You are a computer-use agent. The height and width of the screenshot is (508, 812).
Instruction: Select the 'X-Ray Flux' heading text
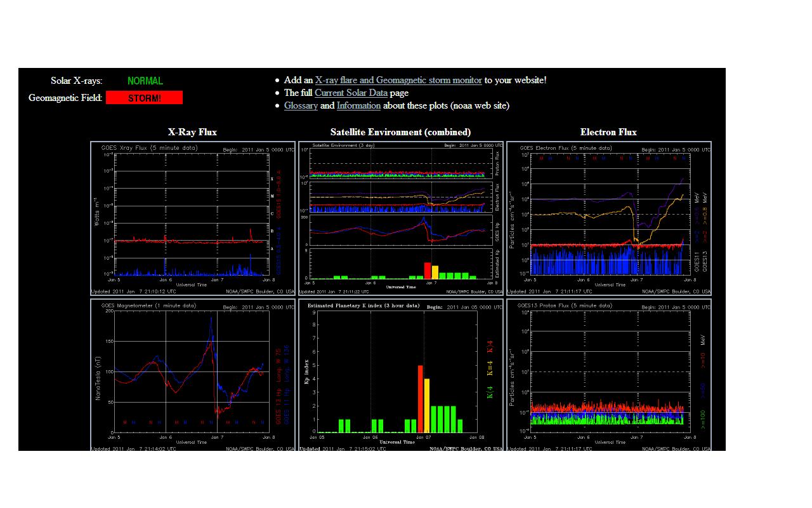pos(192,132)
